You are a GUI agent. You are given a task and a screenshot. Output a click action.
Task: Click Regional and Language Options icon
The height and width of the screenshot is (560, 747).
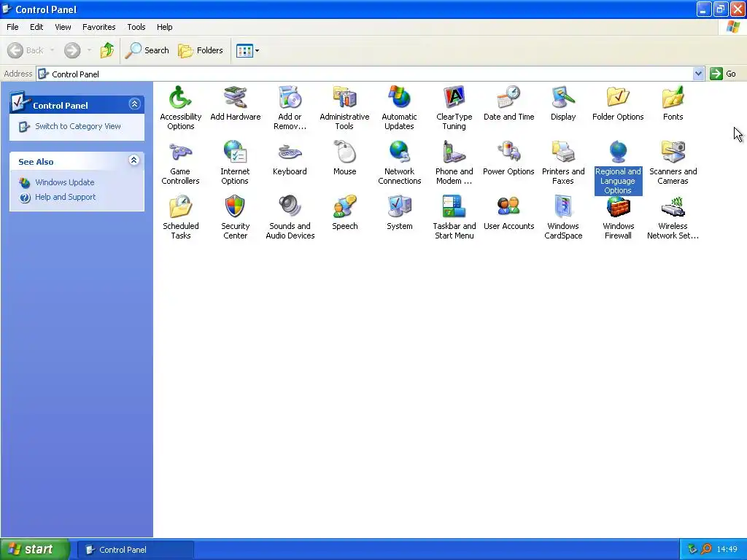pos(618,152)
